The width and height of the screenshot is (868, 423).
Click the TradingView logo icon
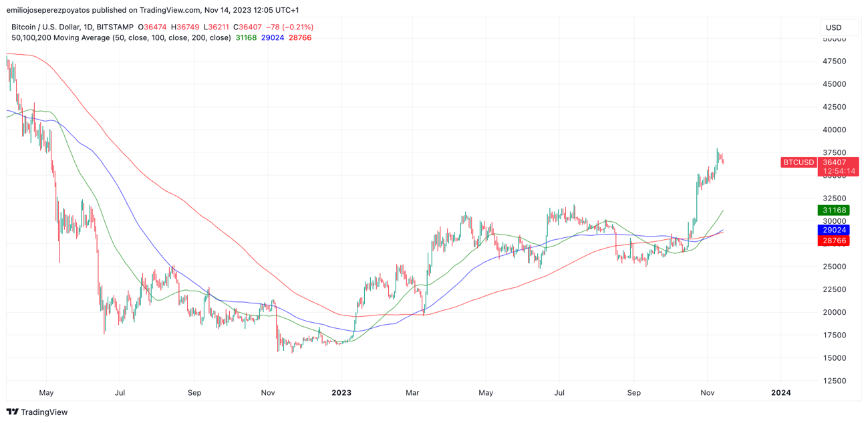tap(12, 412)
